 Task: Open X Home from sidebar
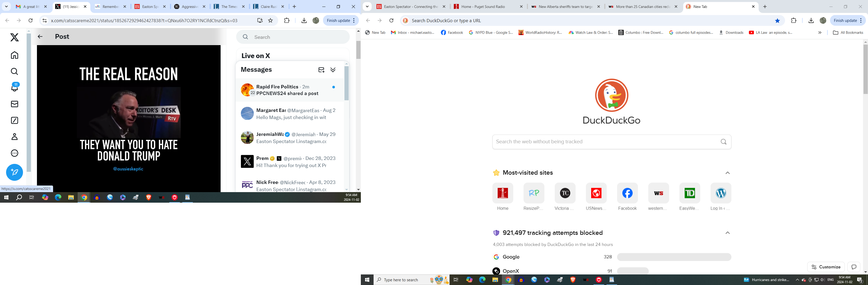[x=15, y=55]
